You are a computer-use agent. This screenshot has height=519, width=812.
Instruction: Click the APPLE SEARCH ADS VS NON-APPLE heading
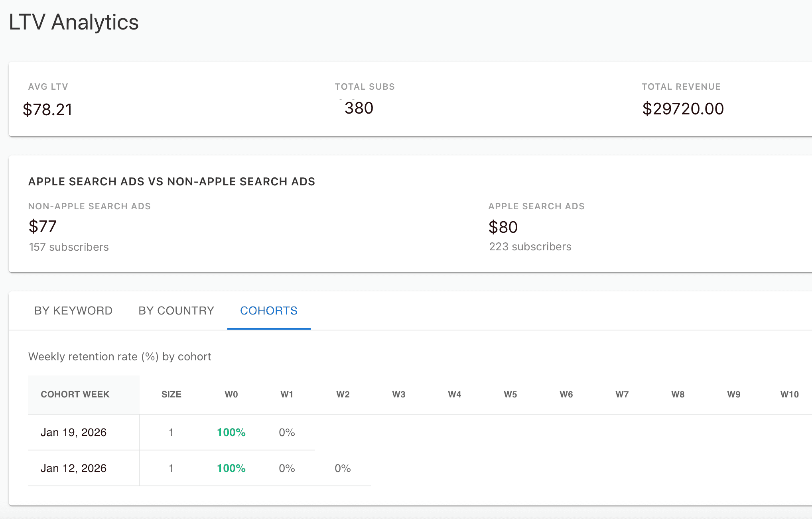(x=171, y=181)
